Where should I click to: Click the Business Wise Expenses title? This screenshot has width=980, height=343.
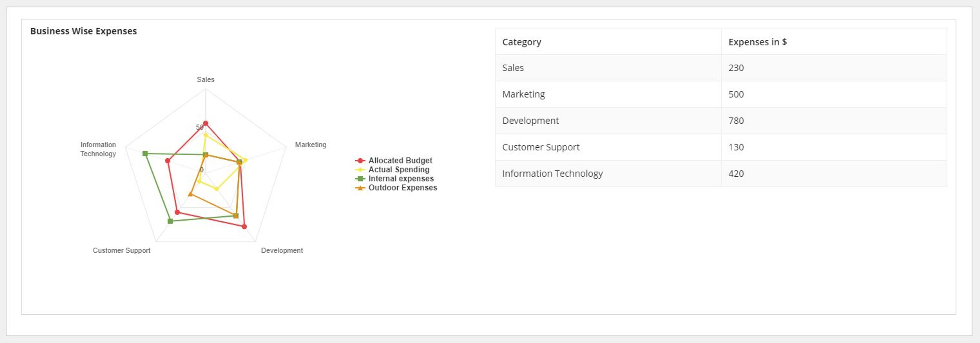coord(83,31)
